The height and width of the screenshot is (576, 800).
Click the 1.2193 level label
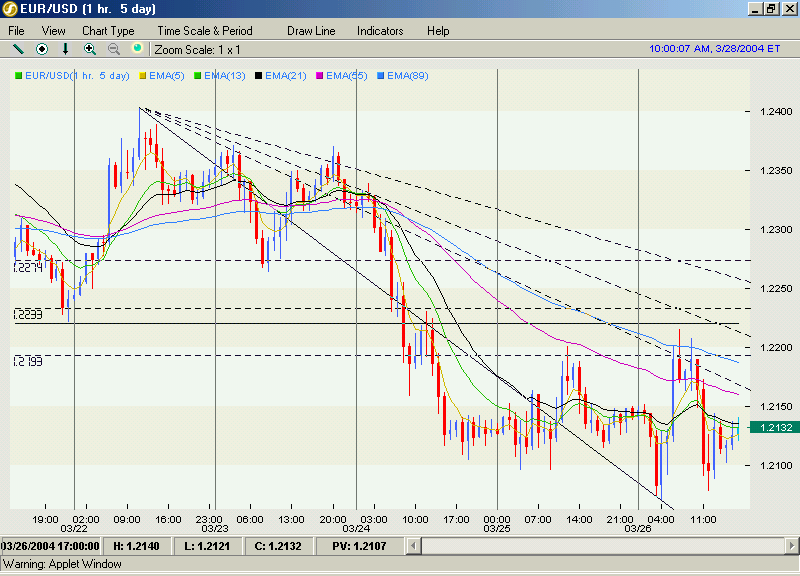pos(28,362)
